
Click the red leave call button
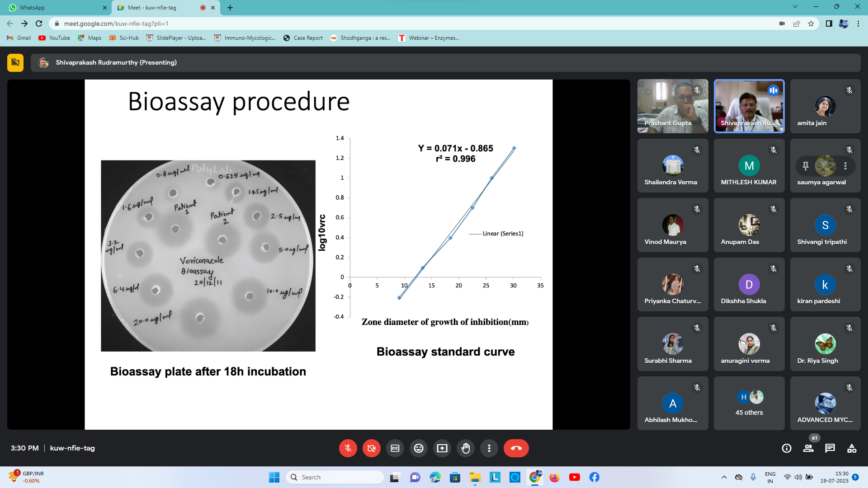pos(516,448)
